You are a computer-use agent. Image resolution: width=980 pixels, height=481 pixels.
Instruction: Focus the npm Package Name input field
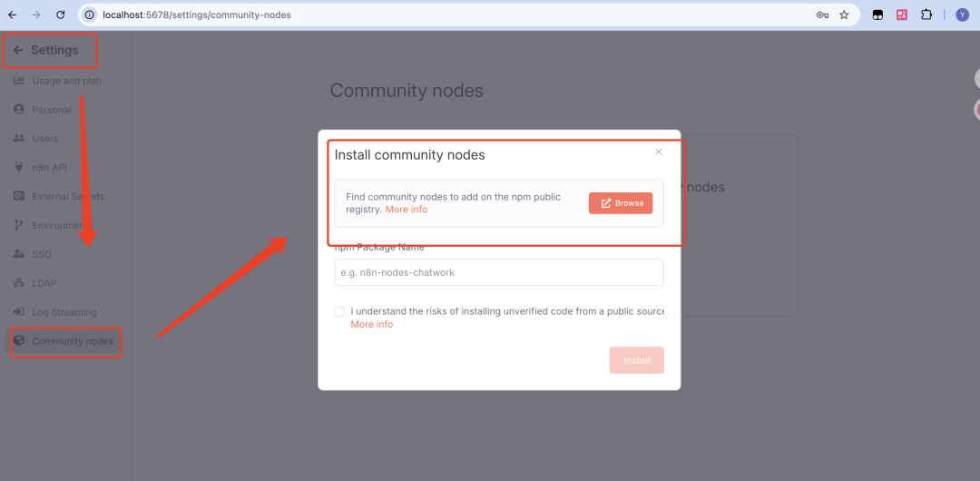pyautogui.click(x=499, y=272)
